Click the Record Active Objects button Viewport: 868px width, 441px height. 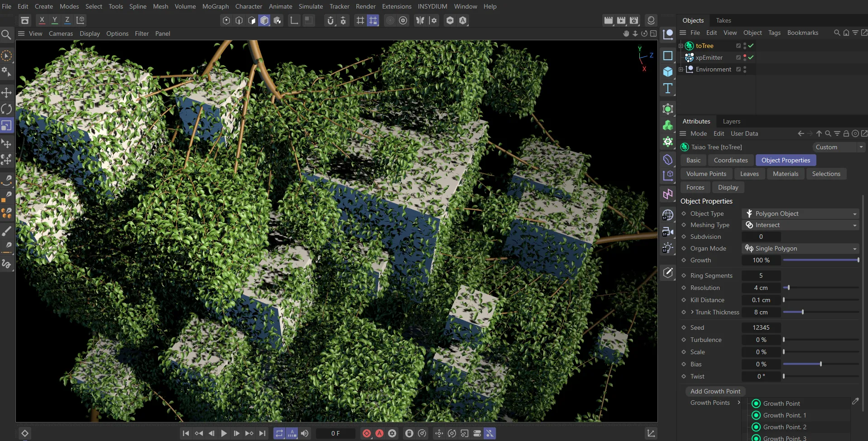point(367,433)
